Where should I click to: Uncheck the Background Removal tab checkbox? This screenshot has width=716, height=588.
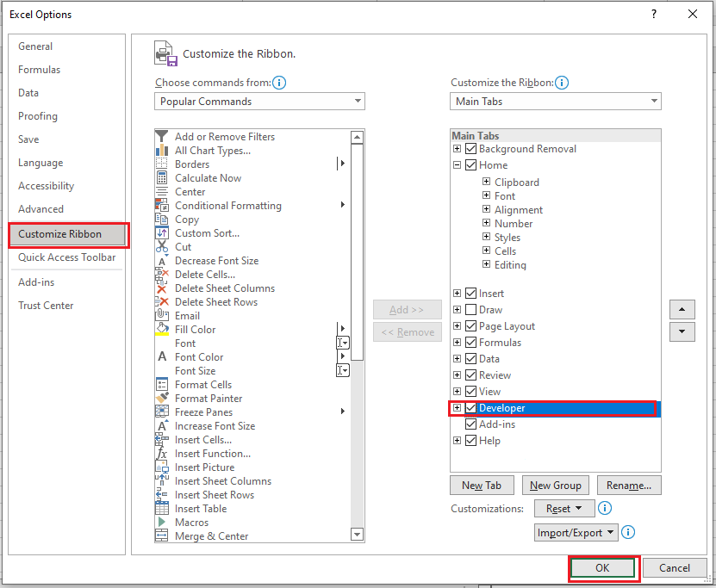pyautogui.click(x=470, y=149)
